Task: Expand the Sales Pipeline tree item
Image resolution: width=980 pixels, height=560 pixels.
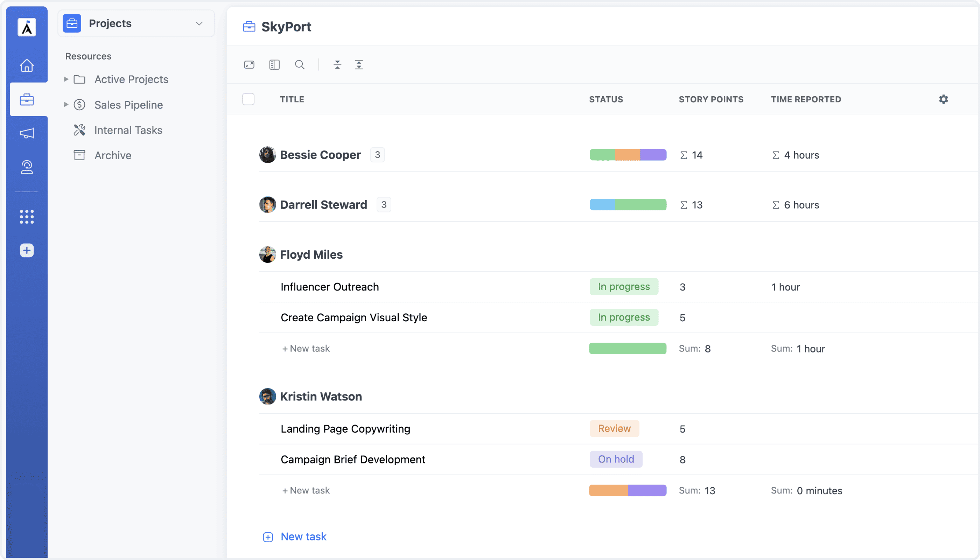Action: pyautogui.click(x=65, y=105)
